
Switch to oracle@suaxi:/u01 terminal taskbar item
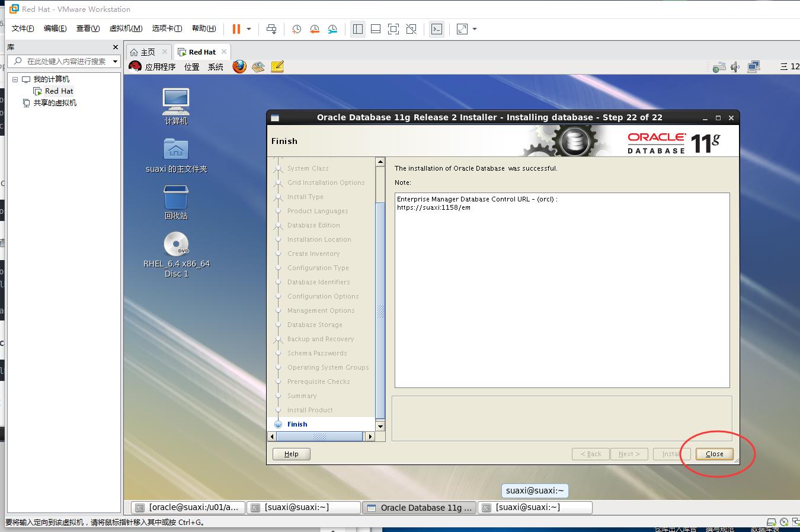click(x=188, y=508)
